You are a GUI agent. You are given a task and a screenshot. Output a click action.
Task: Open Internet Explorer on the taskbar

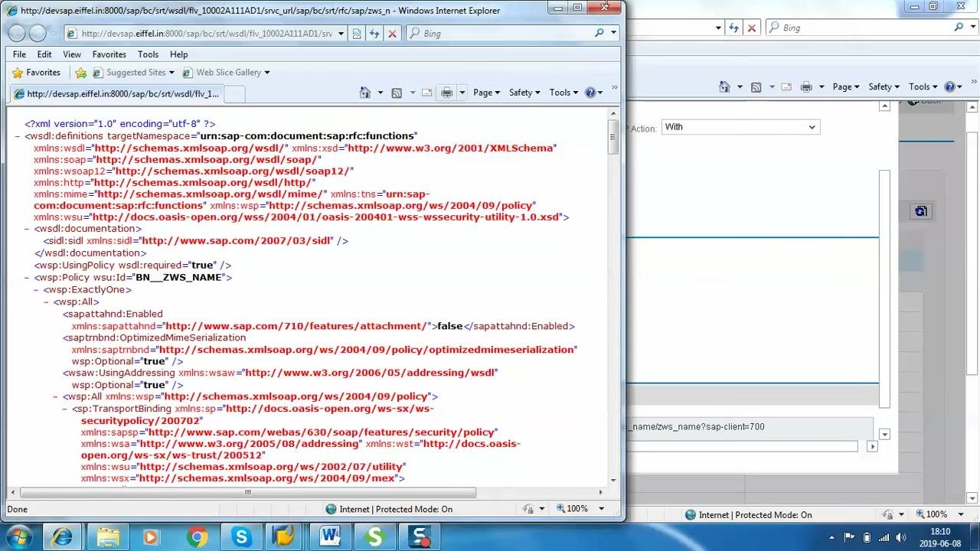point(62,536)
